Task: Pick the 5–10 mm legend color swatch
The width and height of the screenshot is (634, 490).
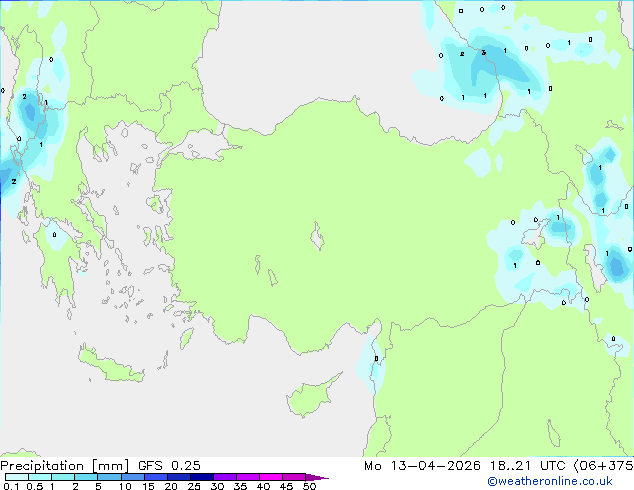Action: [109, 477]
